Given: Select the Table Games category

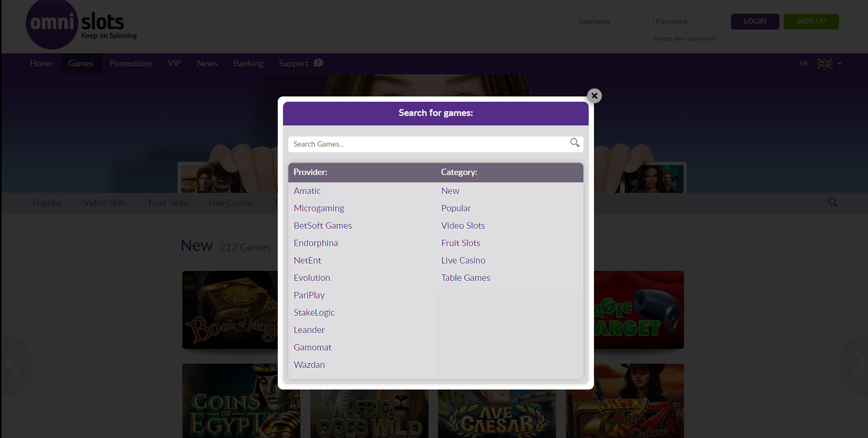Looking at the screenshot, I should point(465,278).
